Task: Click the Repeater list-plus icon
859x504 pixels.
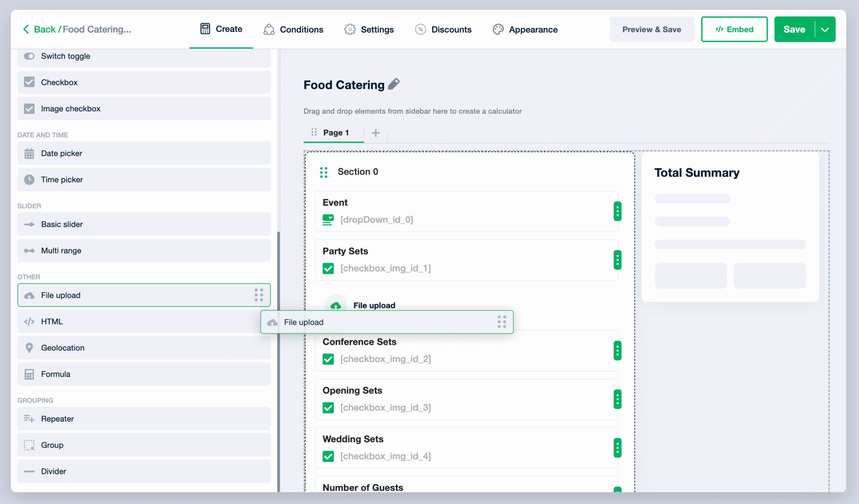Action: pyautogui.click(x=29, y=419)
